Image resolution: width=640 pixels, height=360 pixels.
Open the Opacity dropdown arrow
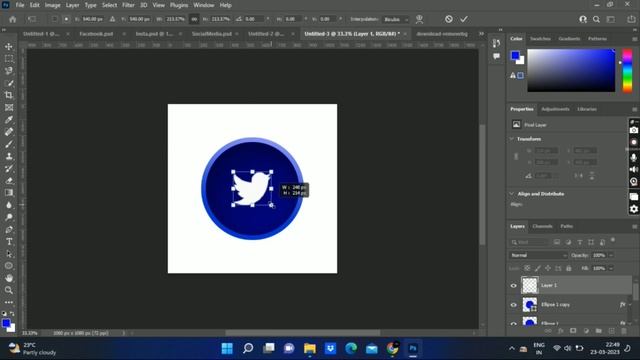(611, 255)
